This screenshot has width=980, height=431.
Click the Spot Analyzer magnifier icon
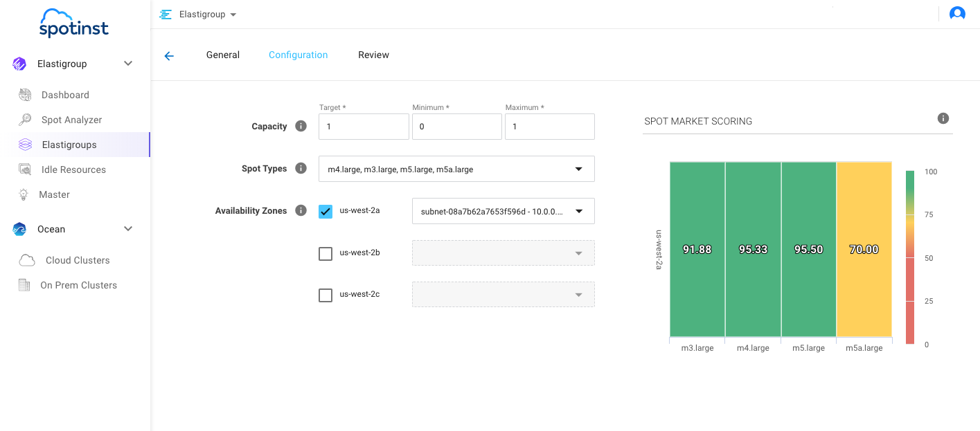point(25,120)
